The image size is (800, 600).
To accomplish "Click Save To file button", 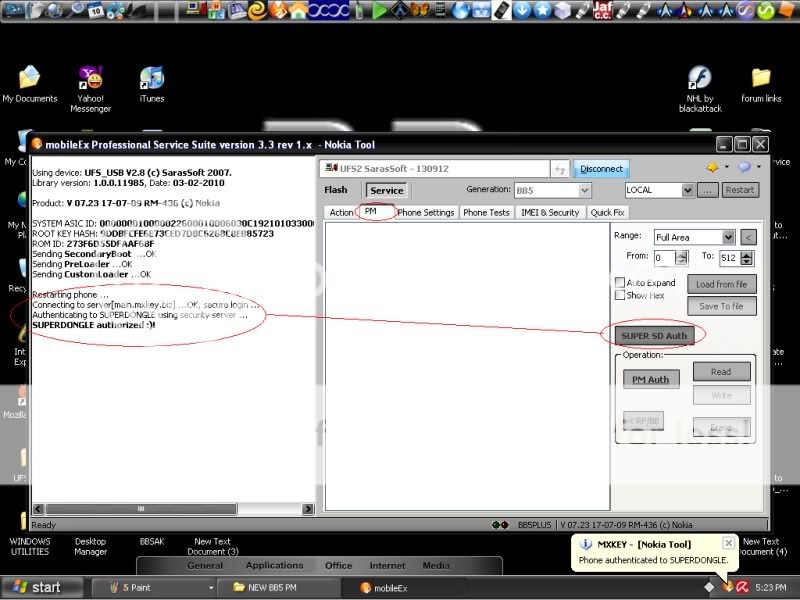I will pyautogui.click(x=721, y=306).
